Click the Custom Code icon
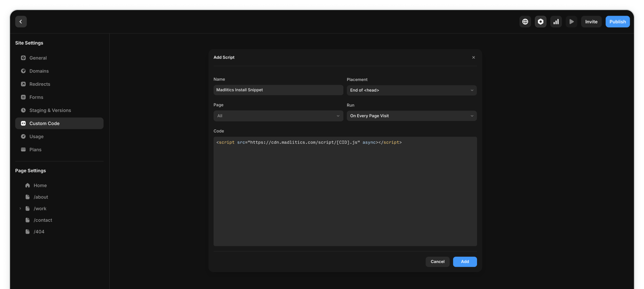This screenshot has width=644, height=289. click(x=23, y=123)
